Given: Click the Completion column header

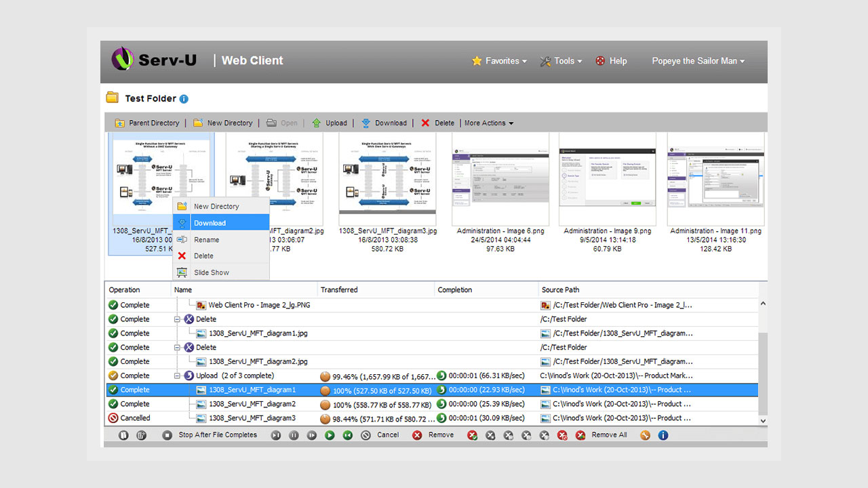Looking at the screenshot, I should [x=487, y=290].
